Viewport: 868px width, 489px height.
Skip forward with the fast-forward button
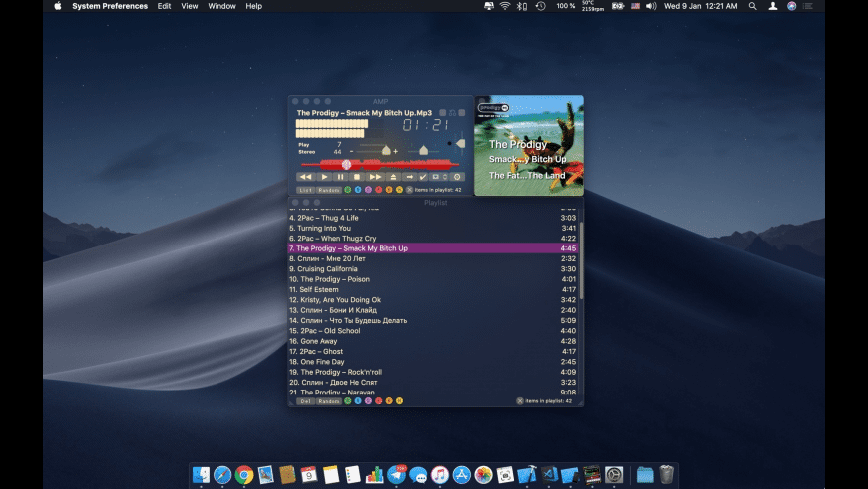point(376,177)
